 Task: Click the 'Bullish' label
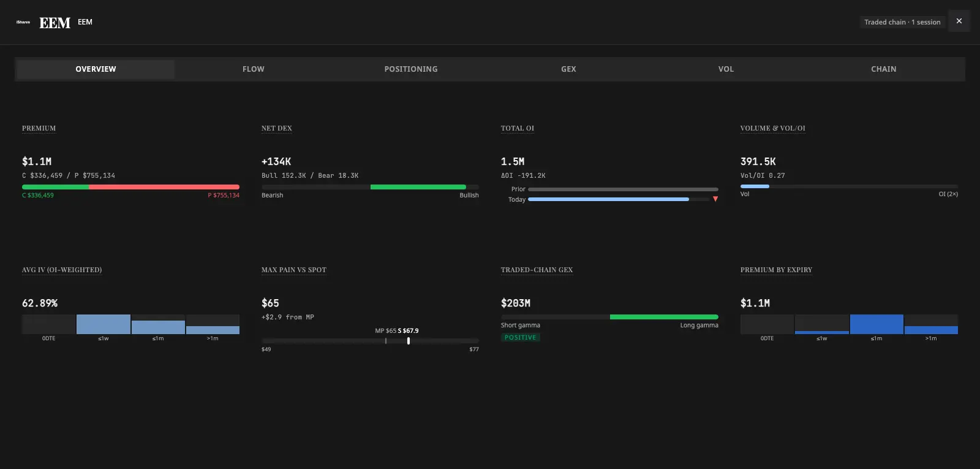click(469, 195)
